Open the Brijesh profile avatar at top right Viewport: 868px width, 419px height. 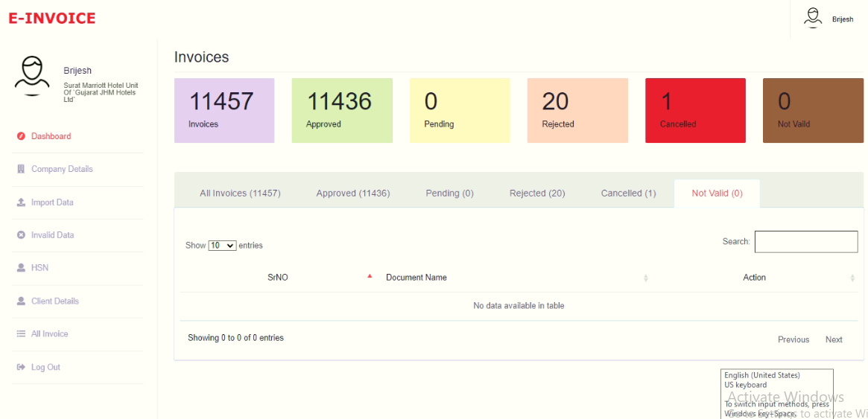(x=813, y=18)
